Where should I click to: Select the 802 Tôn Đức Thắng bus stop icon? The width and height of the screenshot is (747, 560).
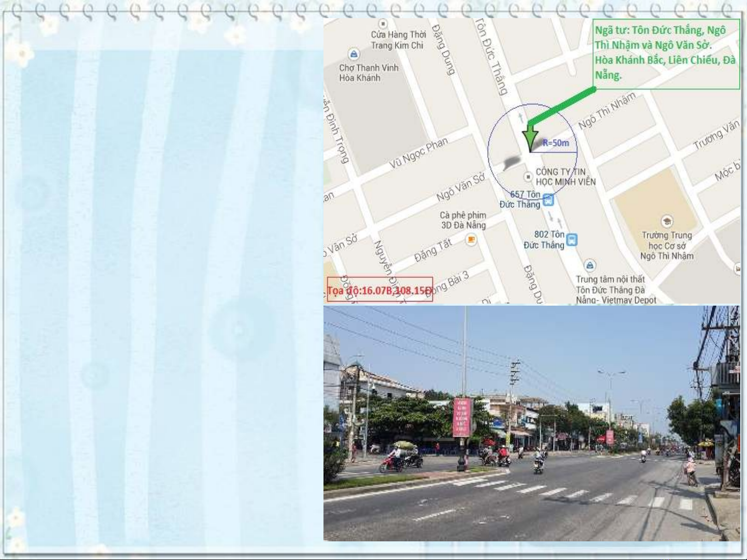click(571, 240)
